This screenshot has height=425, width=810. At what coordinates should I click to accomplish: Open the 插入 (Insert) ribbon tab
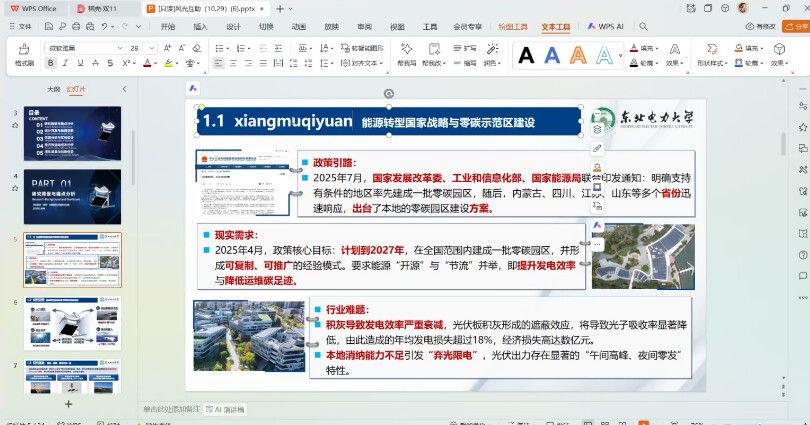[200, 27]
